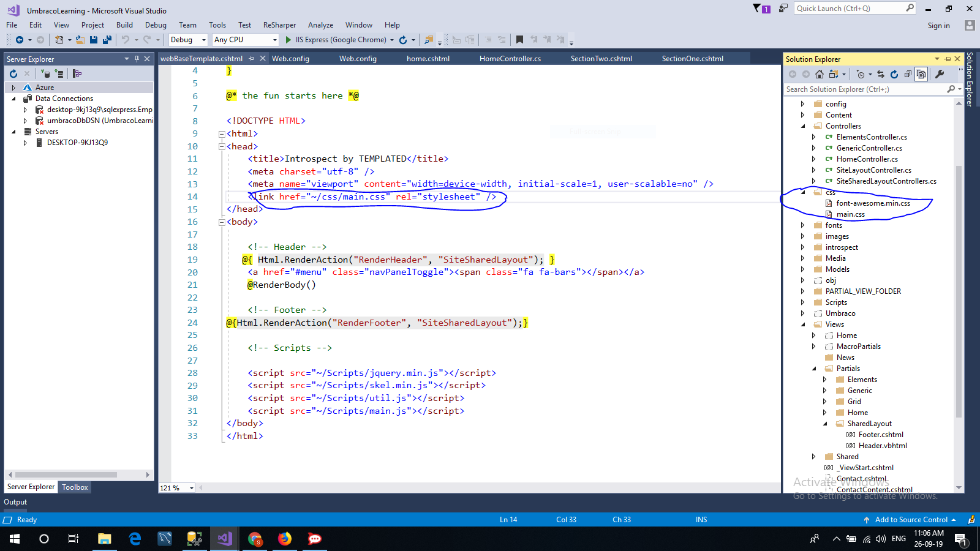
Task: Open the notifications flag icon
Action: pos(761,8)
